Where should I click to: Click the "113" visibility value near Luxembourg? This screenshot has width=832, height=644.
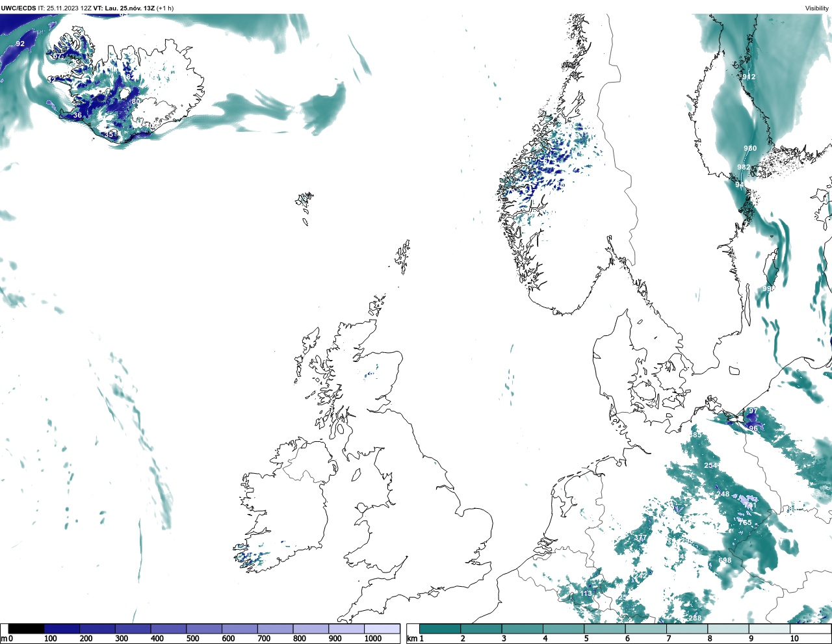coord(586,593)
